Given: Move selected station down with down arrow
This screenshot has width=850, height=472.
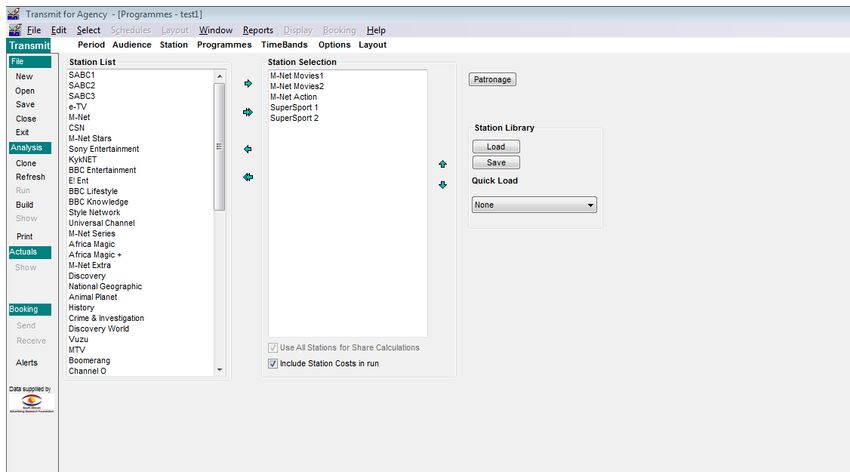Looking at the screenshot, I should click(x=442, y=185).
